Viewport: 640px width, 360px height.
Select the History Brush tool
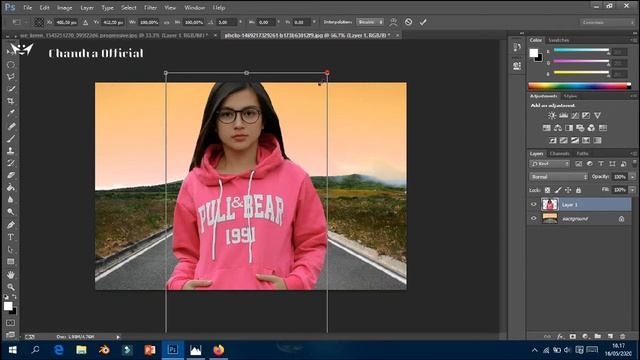[x=11, y=163]
